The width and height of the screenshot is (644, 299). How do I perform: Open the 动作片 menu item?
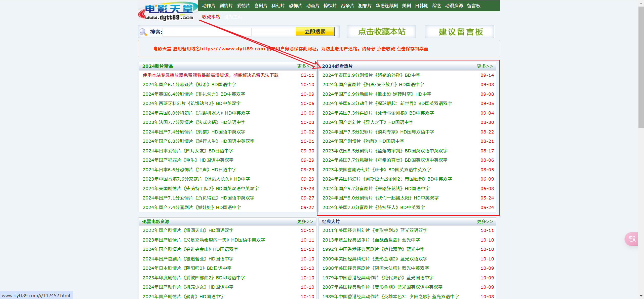coord(209,6)
